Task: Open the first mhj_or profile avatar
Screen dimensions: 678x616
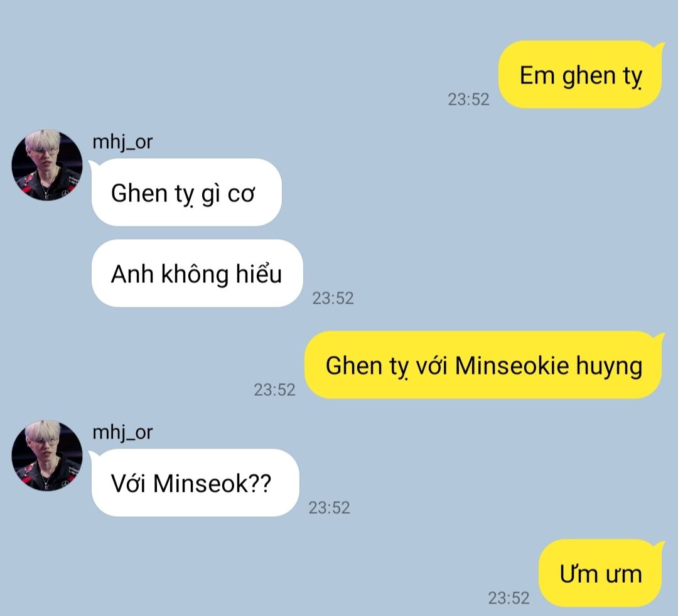Action: [46, 165]
